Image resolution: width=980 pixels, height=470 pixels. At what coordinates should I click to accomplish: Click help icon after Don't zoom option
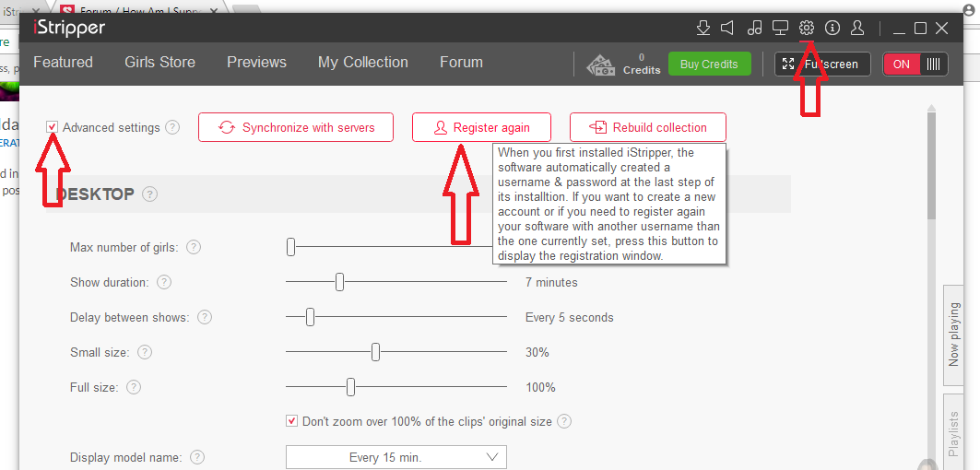(564, 421)
